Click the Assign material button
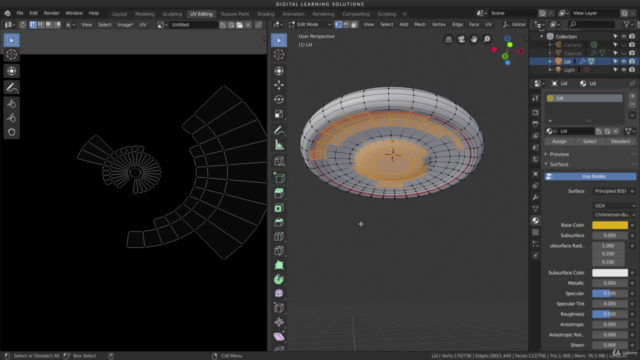 point(559,141)
